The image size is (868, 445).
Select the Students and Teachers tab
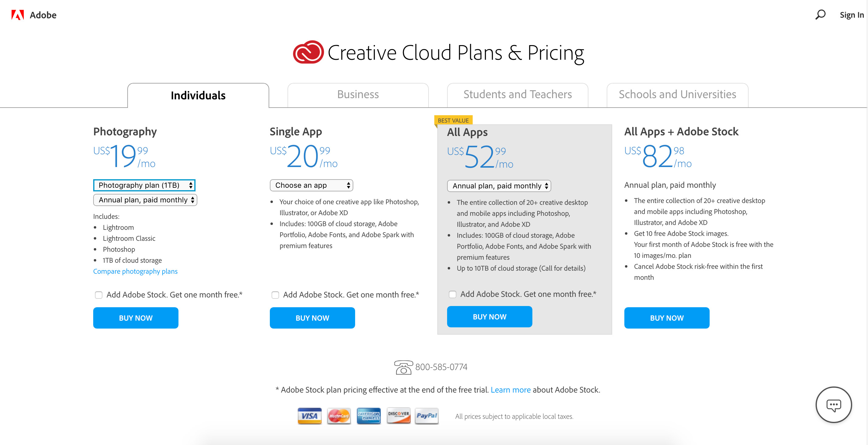tap(517, 95)
